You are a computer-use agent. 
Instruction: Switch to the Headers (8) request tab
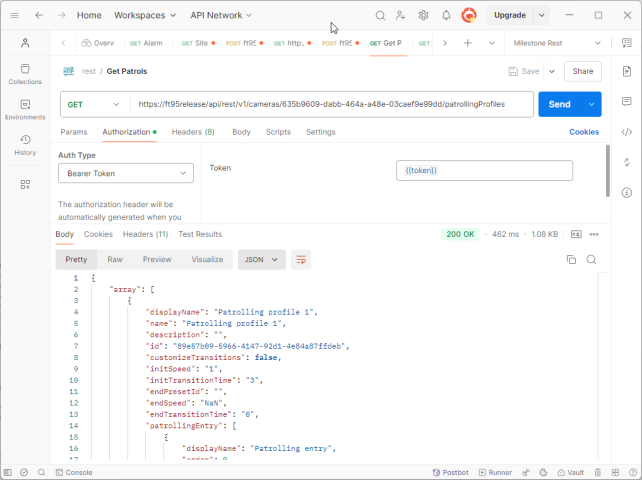point(193,132)
